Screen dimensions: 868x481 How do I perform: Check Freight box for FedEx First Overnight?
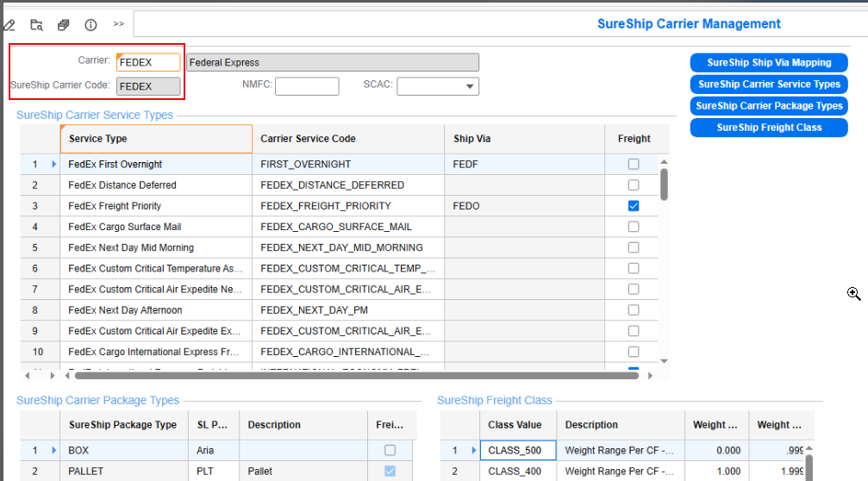(x=634, y=164)
